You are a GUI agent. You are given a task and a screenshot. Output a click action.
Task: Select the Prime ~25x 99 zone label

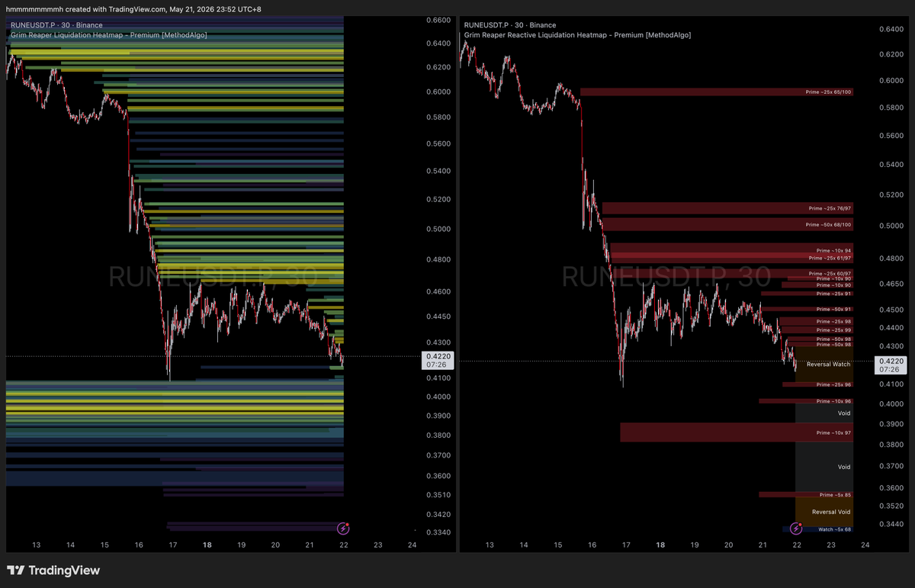tap(833, 330)
